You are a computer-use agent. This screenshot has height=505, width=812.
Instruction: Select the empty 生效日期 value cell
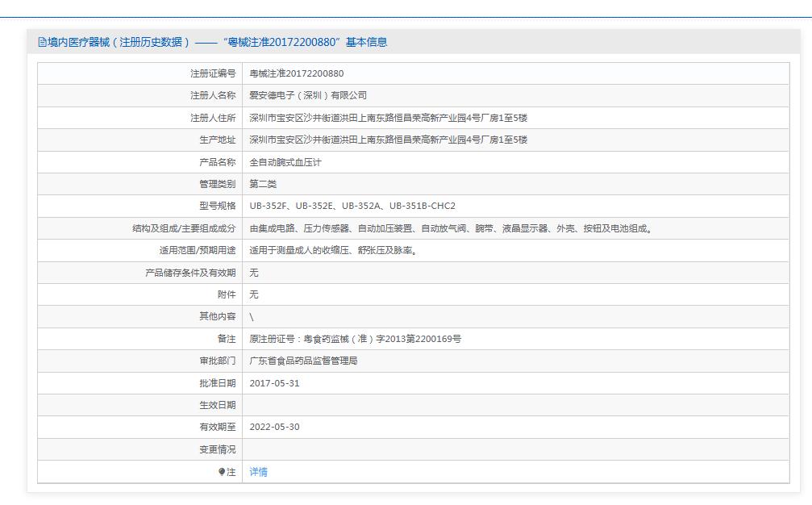click(403, 406)
